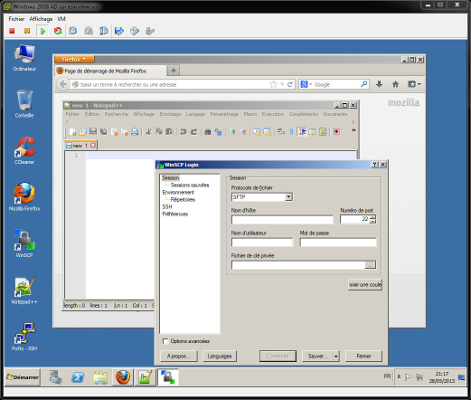471x400 pixels.
Task: Go to the Firefox home page icon
Action: 395,84
